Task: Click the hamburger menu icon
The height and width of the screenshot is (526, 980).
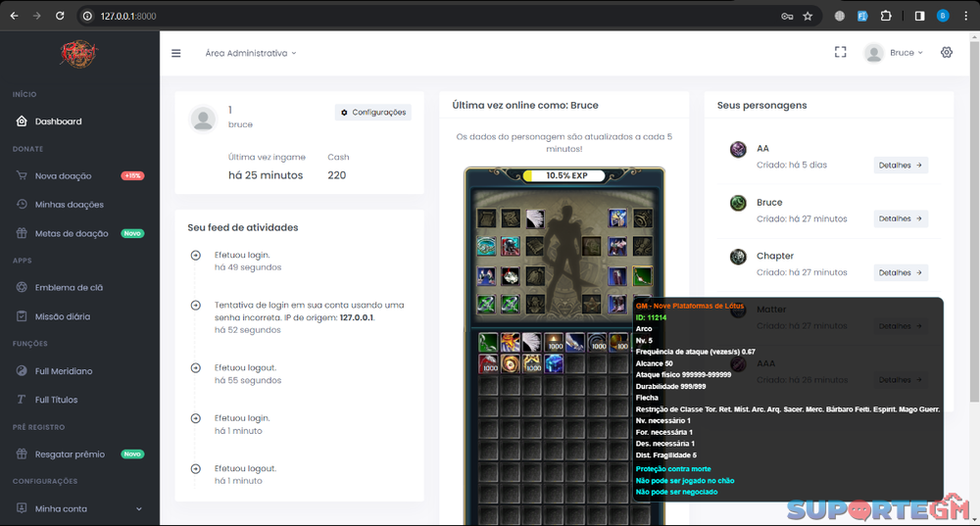Action: (x=176, y=53)
